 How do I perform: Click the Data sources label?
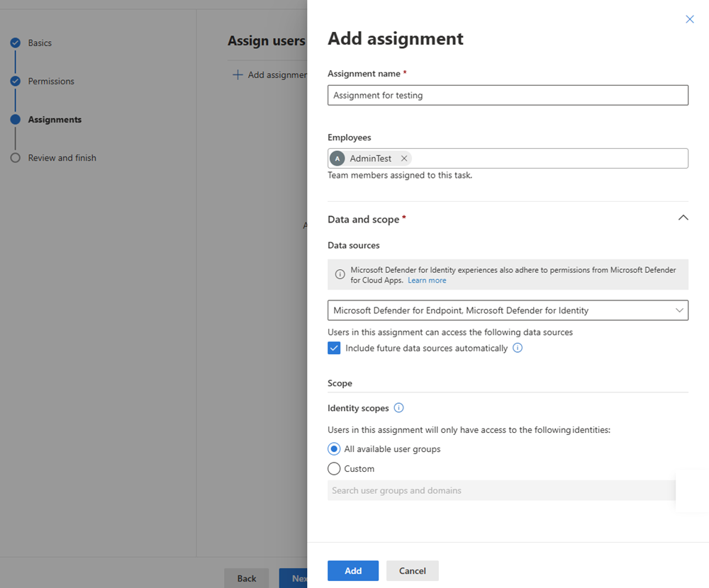click(x=354, y=245)
